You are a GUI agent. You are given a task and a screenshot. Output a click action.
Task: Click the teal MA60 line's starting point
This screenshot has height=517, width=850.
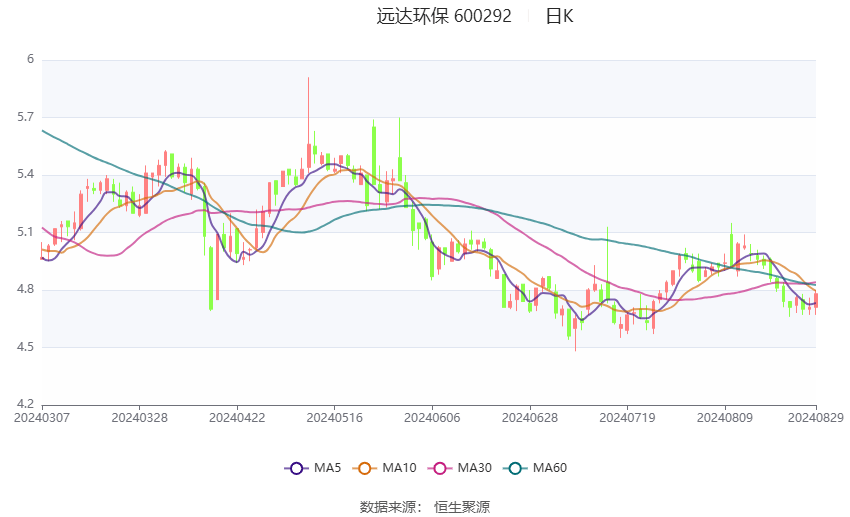point(42,130)
